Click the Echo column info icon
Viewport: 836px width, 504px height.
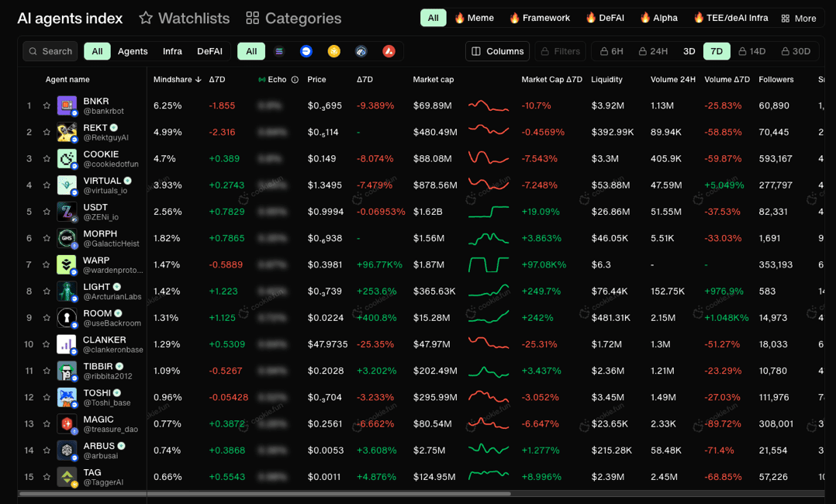[x=295, y=80]
